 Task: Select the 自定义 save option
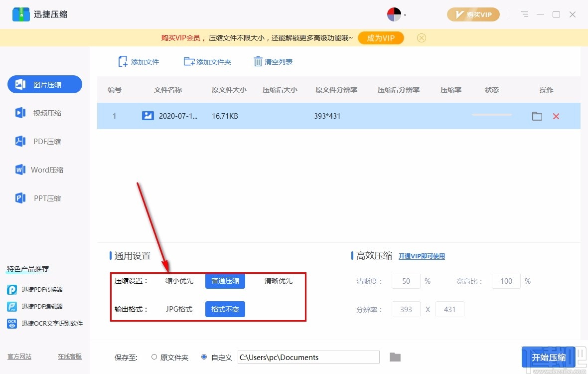coord(204,357)
